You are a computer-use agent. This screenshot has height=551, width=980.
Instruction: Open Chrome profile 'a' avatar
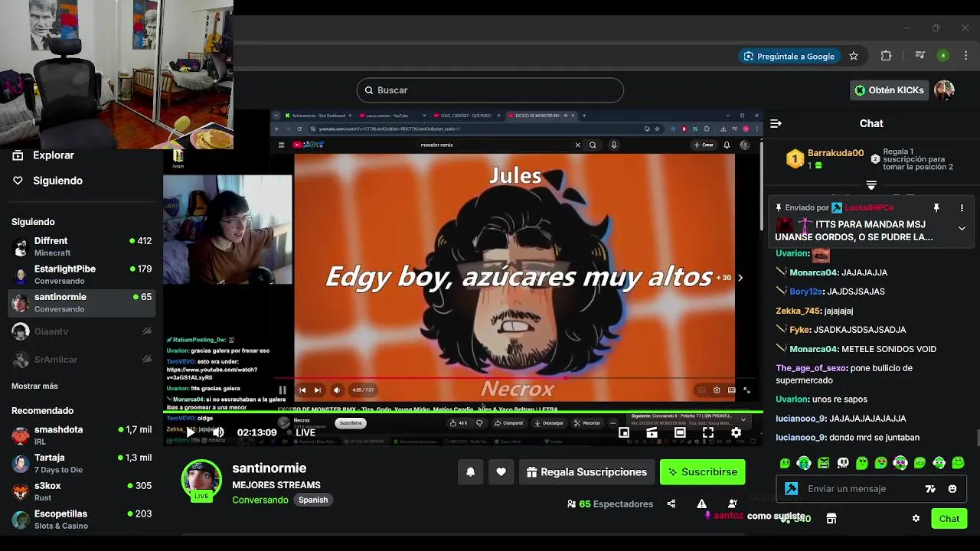pos(943,56)
